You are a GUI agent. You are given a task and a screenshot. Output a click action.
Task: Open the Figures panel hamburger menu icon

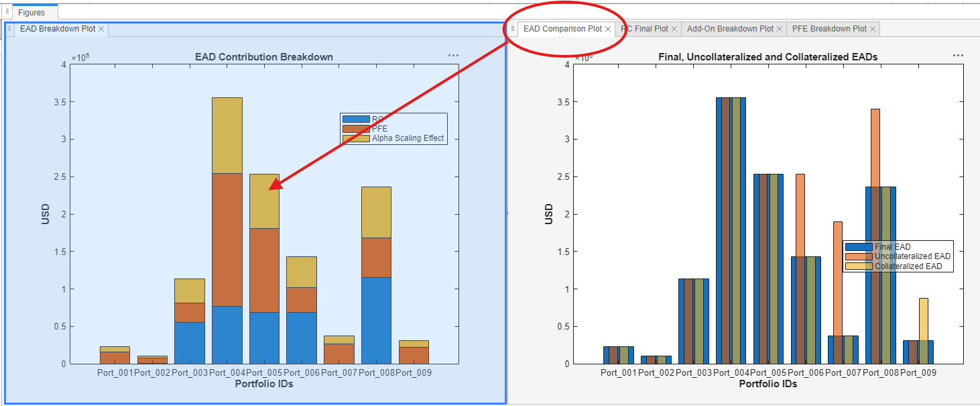tap(6, 11)
